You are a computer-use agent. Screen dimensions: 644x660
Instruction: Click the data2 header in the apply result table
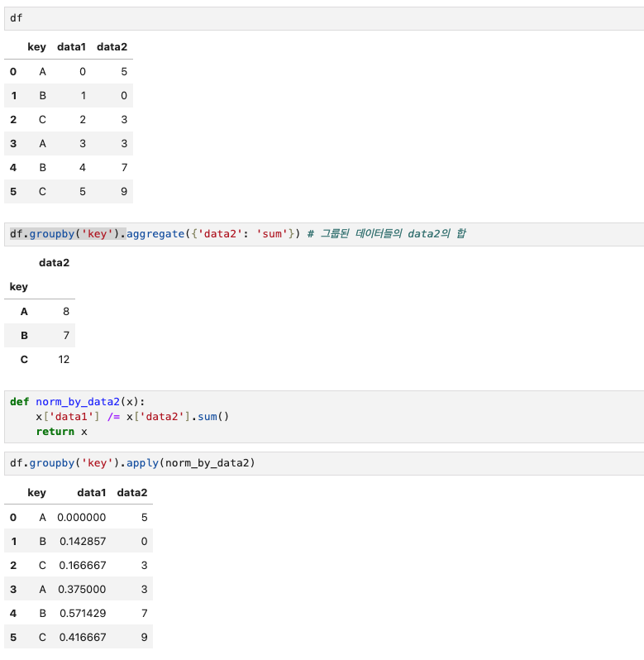[x=132, y=492]
